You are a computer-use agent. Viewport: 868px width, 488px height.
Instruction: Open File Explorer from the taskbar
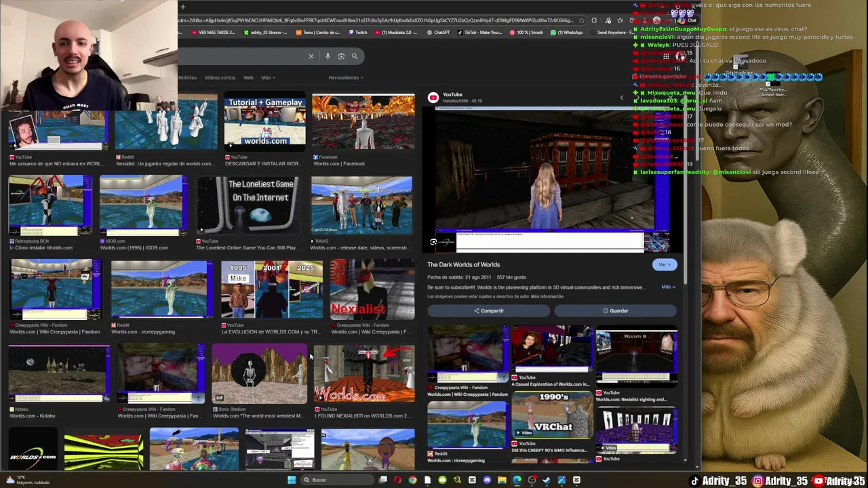click(x=502, y=480)
